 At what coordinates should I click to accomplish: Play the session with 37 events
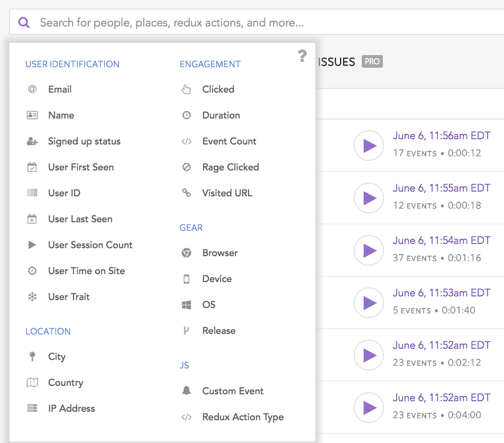(369, 250)
